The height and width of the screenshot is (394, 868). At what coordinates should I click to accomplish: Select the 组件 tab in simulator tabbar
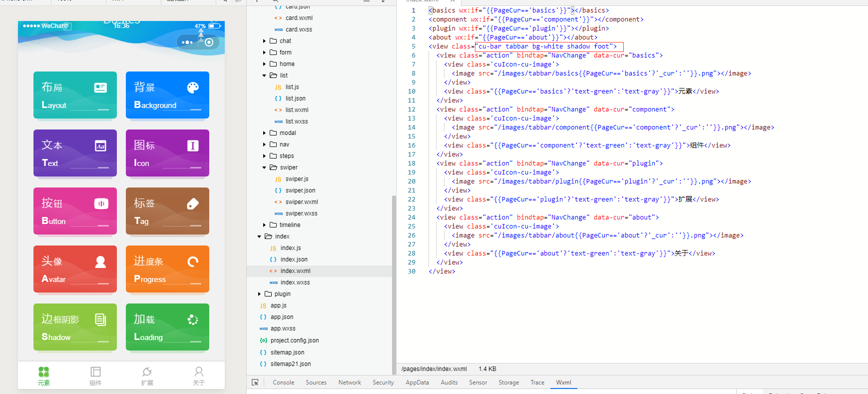(95, 376)
